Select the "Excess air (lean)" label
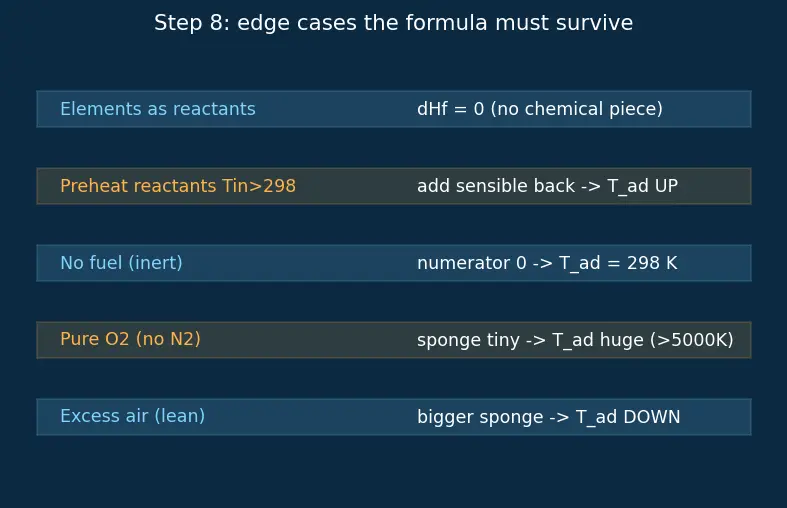The image size is (787, 508). pyautogui.click(x=133, y=416)
